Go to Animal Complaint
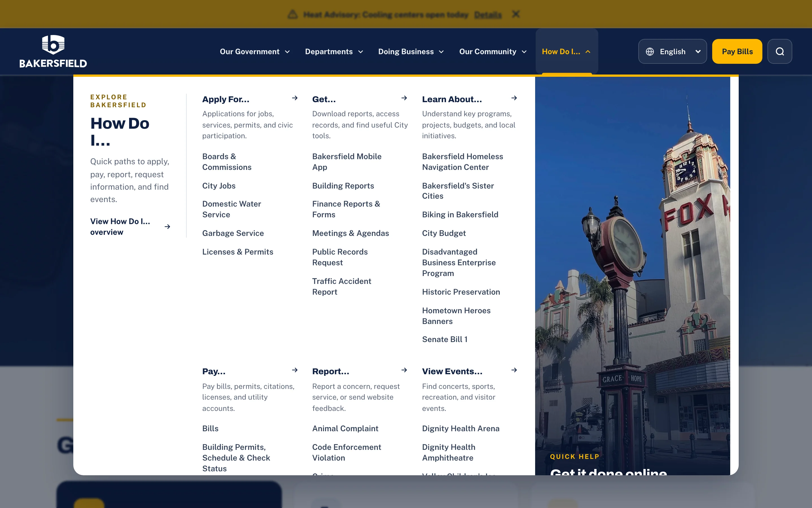This screenshot has height=508, width=812. point(345,429)
